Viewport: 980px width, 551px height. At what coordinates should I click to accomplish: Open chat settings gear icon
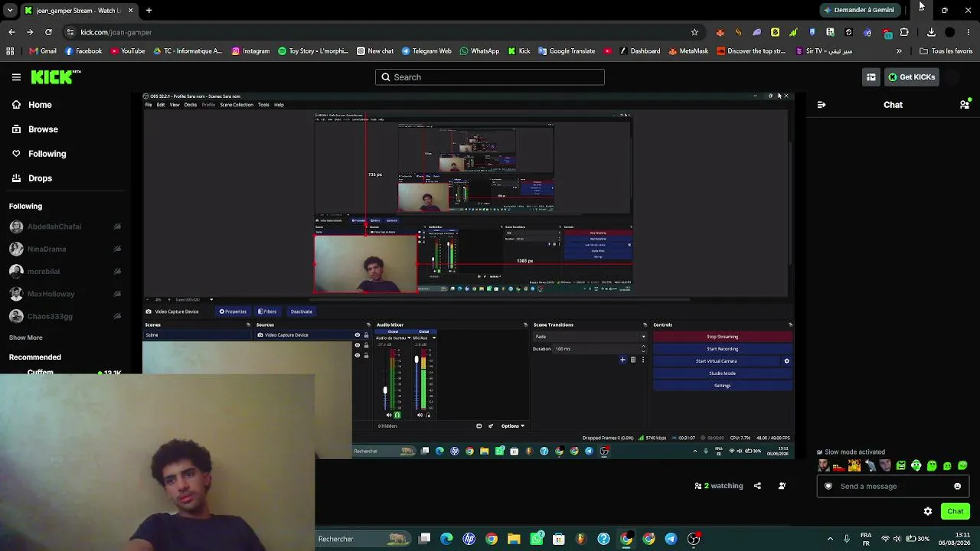tap(928, 511)
